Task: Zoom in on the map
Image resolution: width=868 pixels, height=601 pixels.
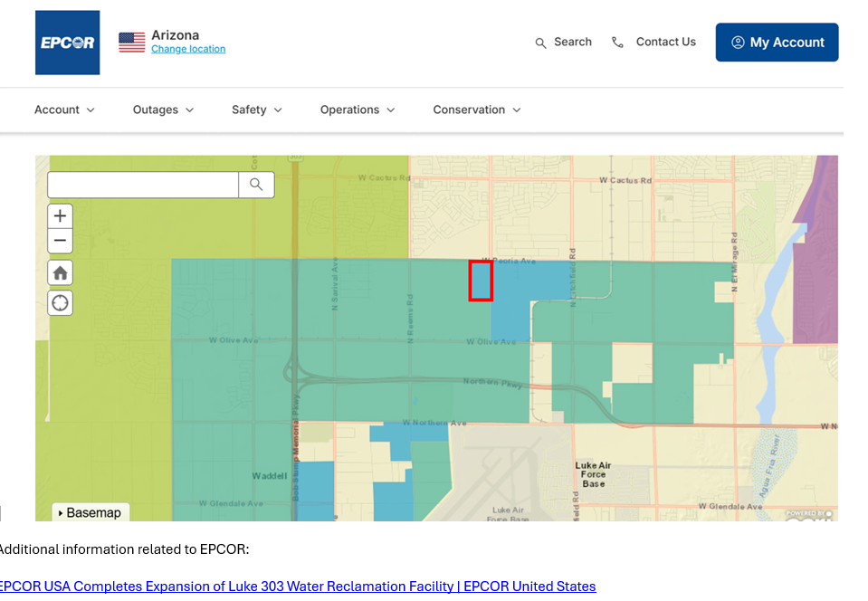Action: [x=60, y=216]
